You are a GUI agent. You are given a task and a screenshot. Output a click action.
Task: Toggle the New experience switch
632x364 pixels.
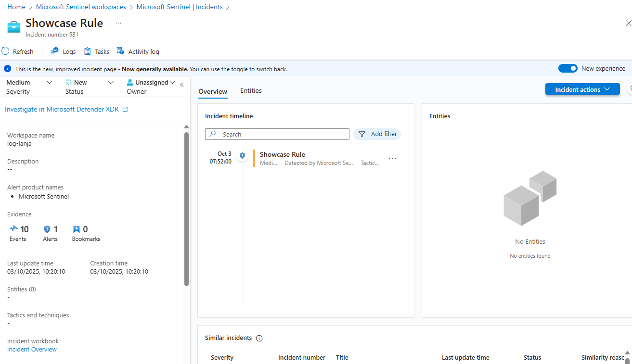568,68
